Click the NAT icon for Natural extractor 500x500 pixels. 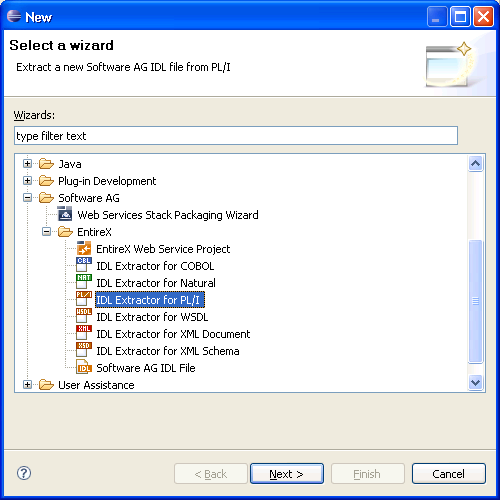[84, 282]
